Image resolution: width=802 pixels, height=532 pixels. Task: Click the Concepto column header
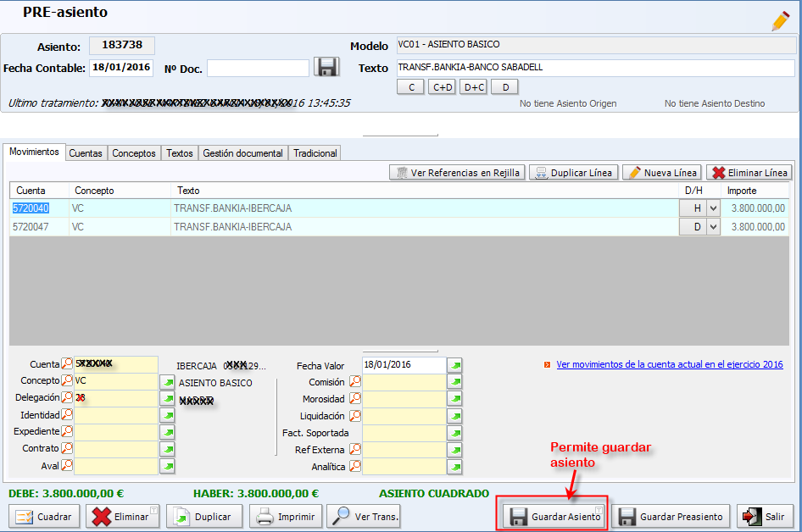pyautogui.click(x=120, y=191)
